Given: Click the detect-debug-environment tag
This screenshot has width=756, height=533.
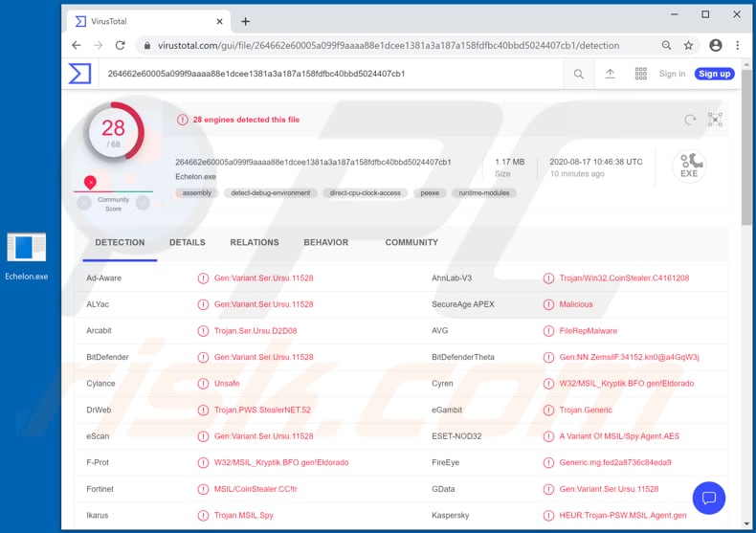Looking at the screenshot, I should pos(271,192).
